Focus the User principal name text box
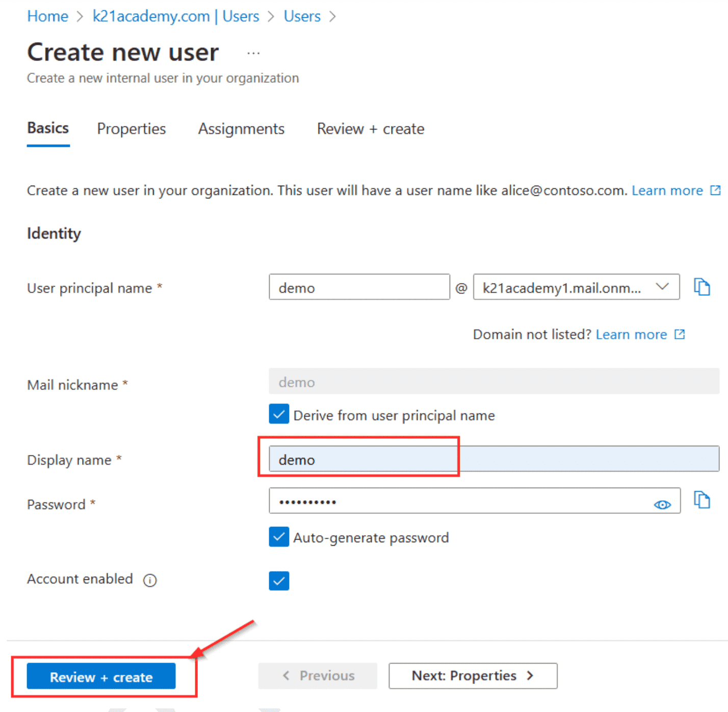Screen dimensions: 728x712 359,288
